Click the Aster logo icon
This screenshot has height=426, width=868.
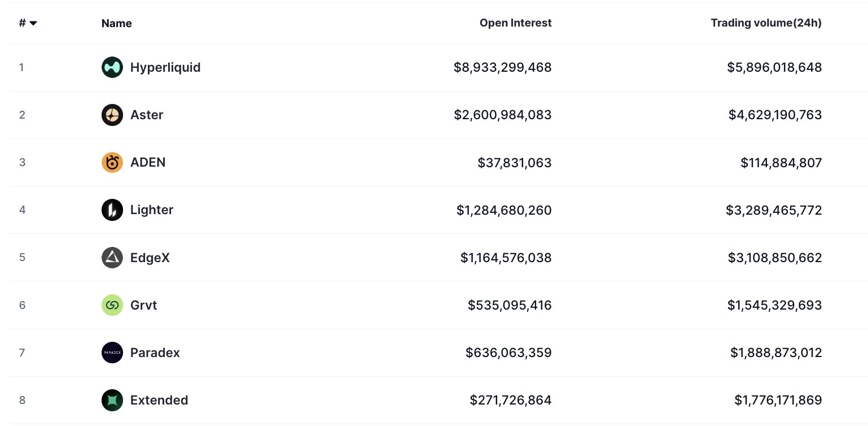click(x=112, y=115)
